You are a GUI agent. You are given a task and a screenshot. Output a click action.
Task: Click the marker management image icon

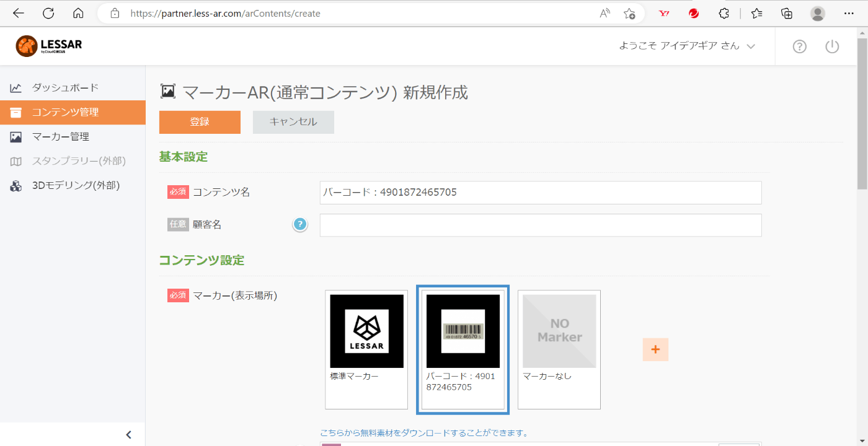(16, 137)
